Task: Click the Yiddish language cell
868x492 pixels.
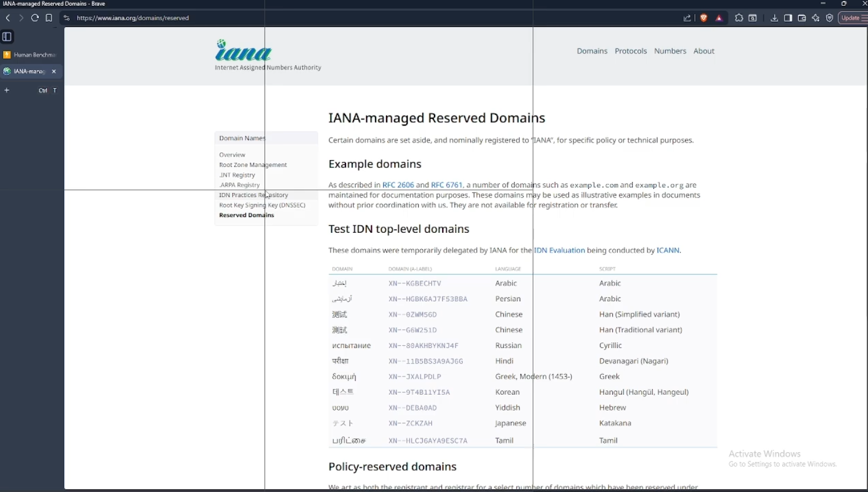Action: pos(507,408)
